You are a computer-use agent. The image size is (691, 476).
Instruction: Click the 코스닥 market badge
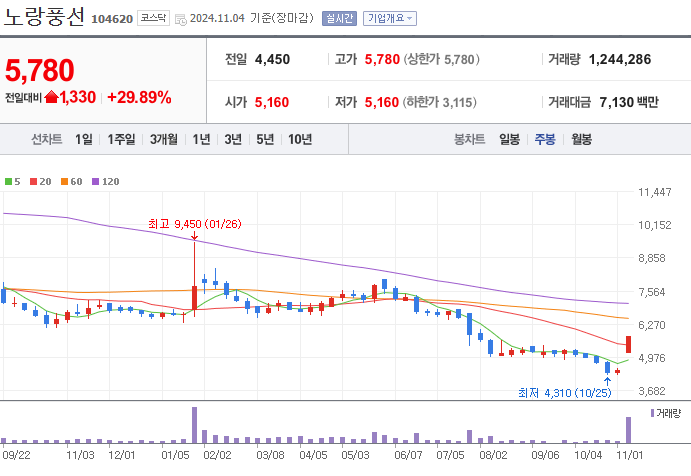153,18
